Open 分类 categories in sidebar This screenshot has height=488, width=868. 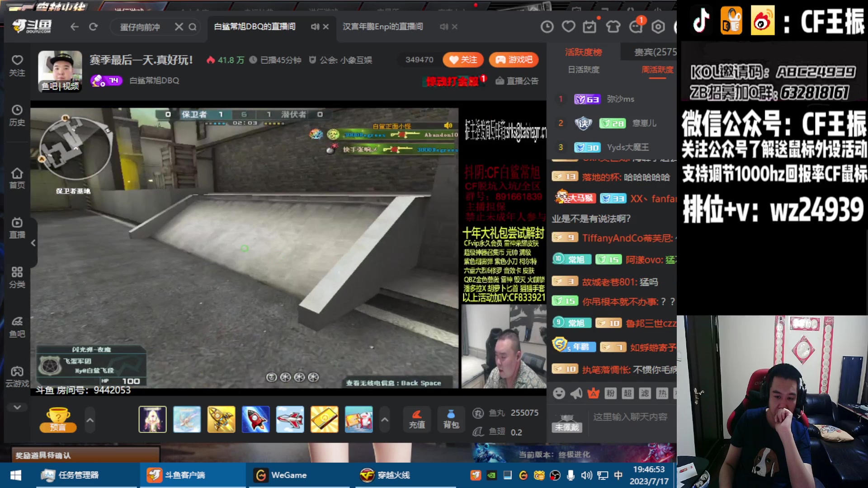tap(17, 277)
